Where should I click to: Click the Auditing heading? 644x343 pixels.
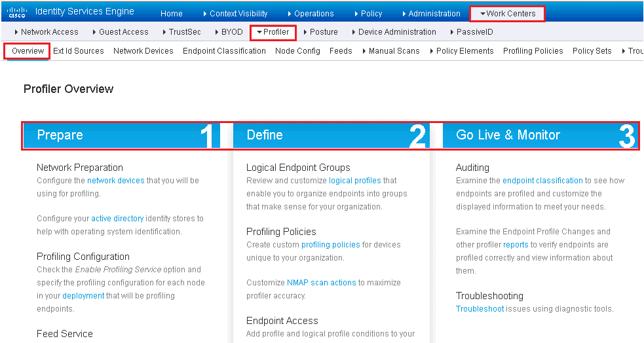472,168
